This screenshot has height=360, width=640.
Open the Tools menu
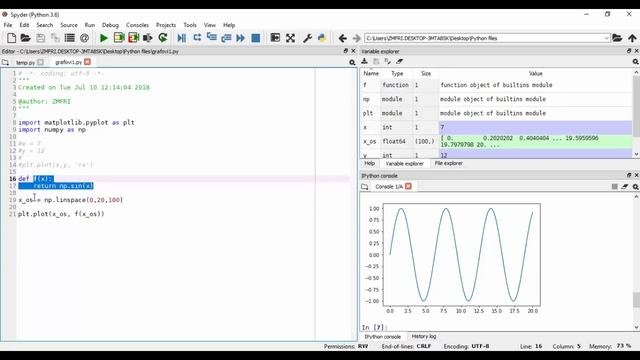(190, 25)
